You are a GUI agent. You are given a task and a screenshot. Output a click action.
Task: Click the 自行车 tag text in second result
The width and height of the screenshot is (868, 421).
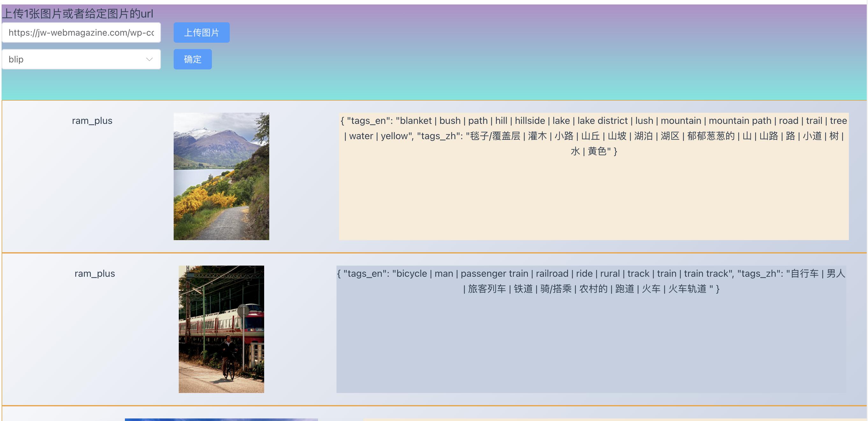[x=804, y=274]
